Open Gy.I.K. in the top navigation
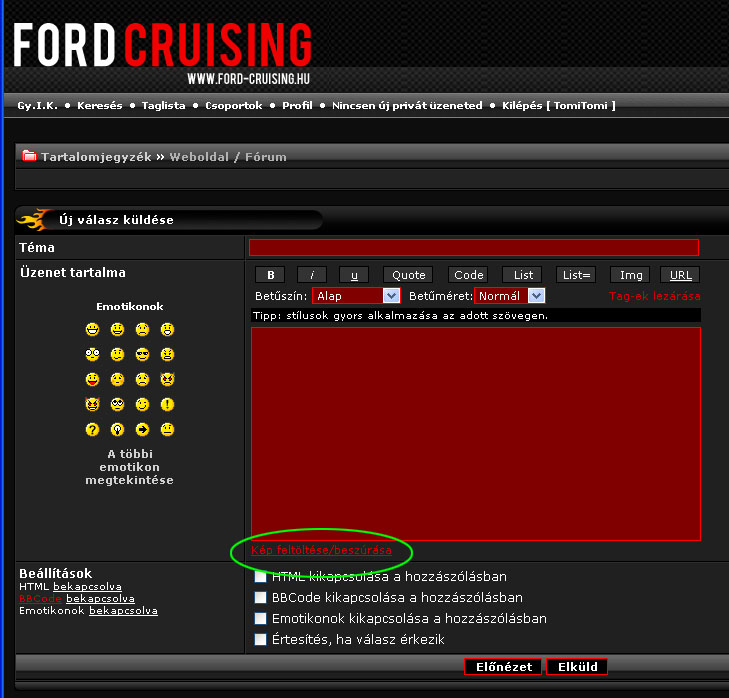 click(x=38, y=106)
